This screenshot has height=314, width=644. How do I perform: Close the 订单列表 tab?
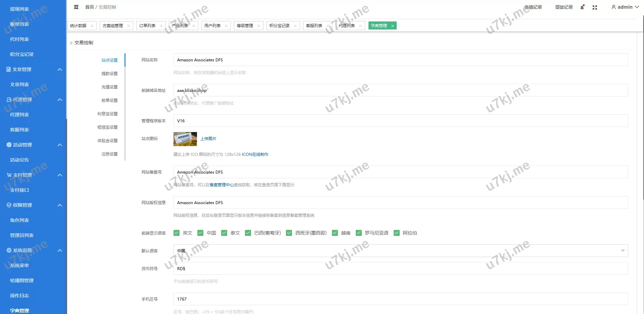coord(161,26)
